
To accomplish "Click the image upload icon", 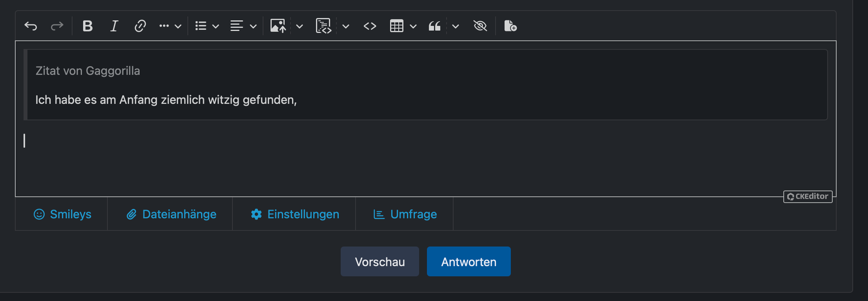I will click(278, 26).
